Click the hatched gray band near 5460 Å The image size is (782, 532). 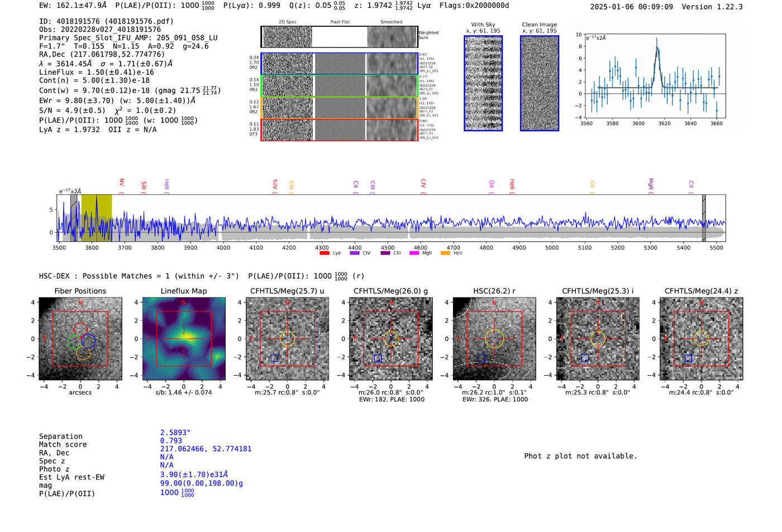pyautogui.click(x=704, y=218)
